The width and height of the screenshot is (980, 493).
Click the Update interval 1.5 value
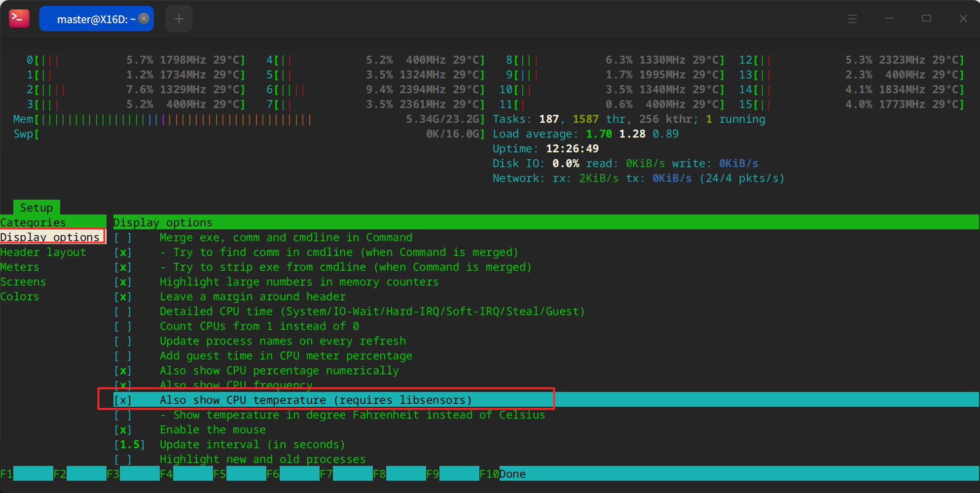[x=130, y=445]
